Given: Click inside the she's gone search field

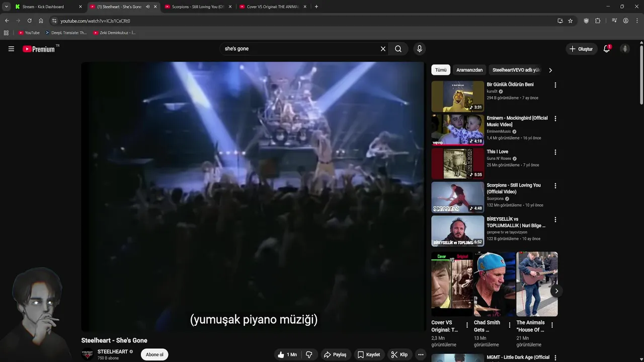Looking at the screenshot, I should tap(299, 49).
